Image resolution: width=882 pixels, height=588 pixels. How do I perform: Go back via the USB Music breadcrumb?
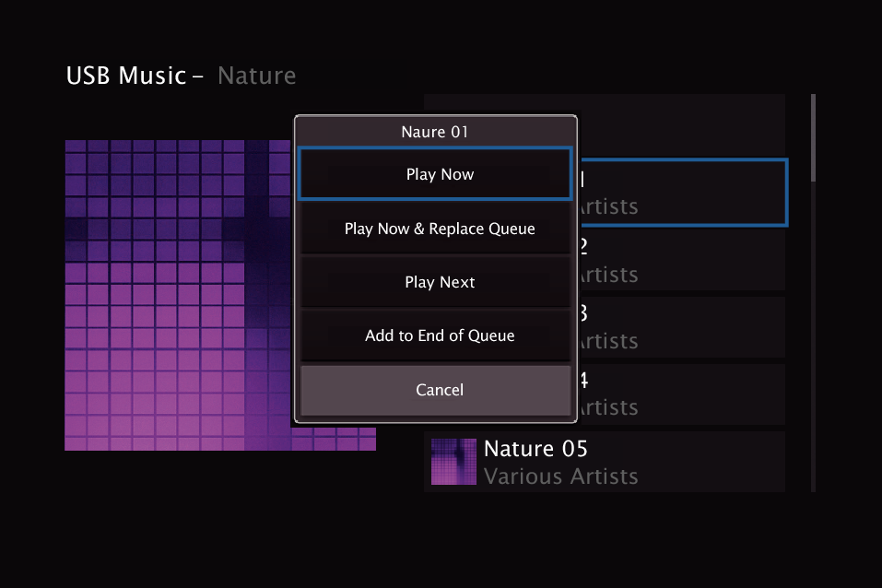coord(127,76)
